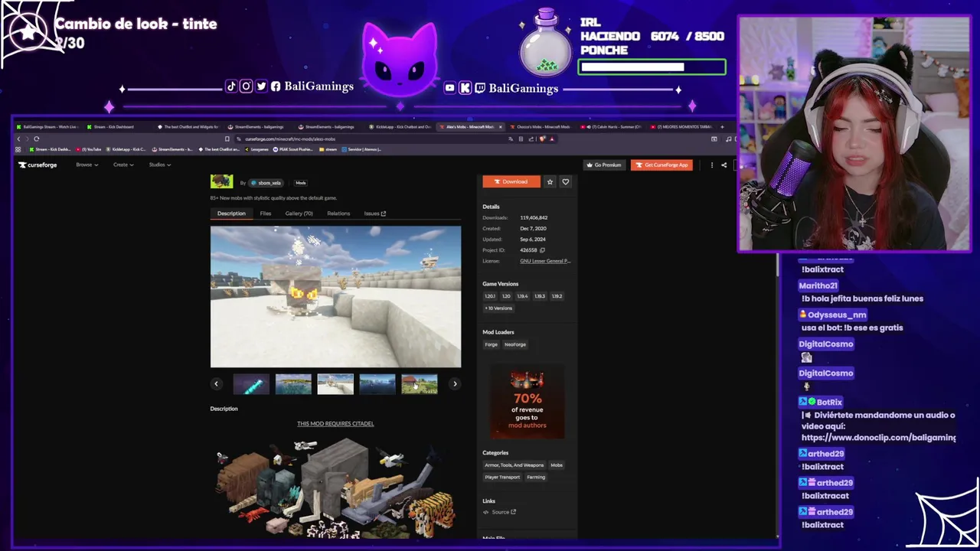980x551 pixels.
Task: Star this mod project
Action: click(550, 181)
